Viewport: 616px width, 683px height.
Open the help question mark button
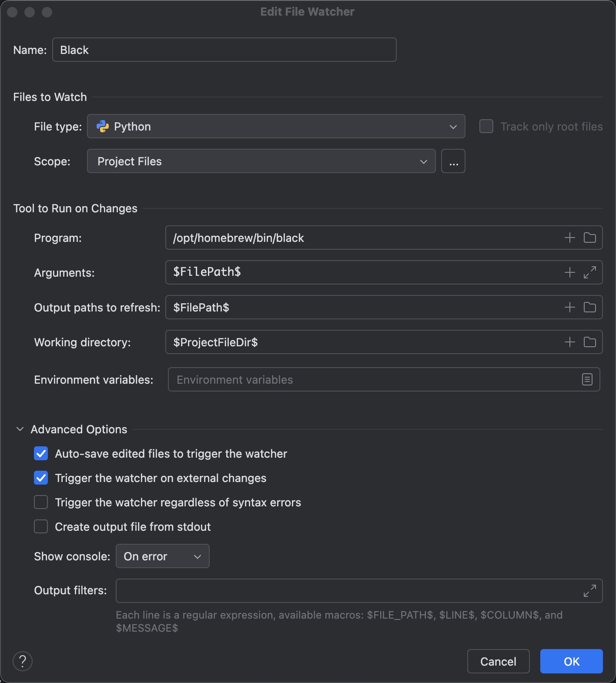(x=23, y=661)
